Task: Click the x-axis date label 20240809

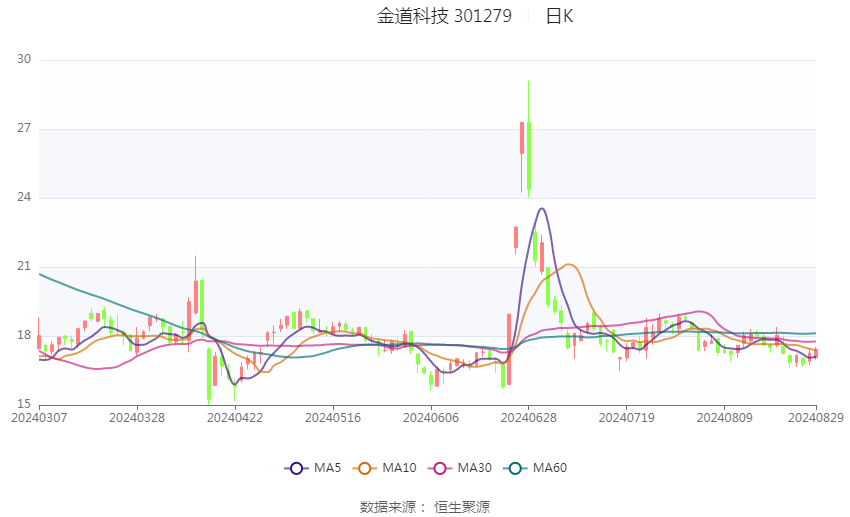Action: coord(724,418)
